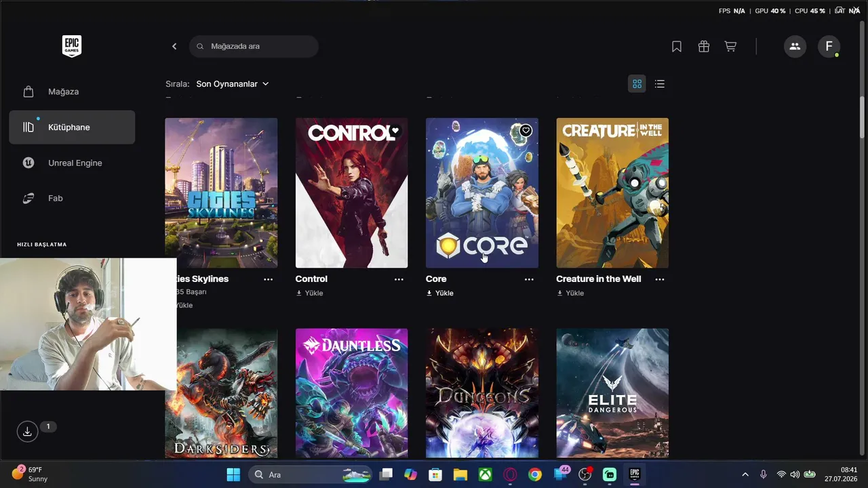Open the Darksiders game cover

coord(221,393)
